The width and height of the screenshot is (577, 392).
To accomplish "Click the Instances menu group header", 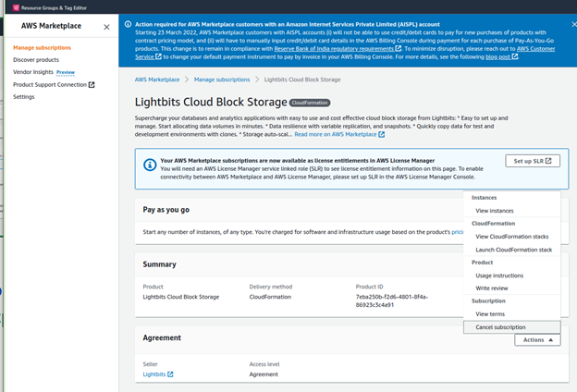I will tap(484, 198).
